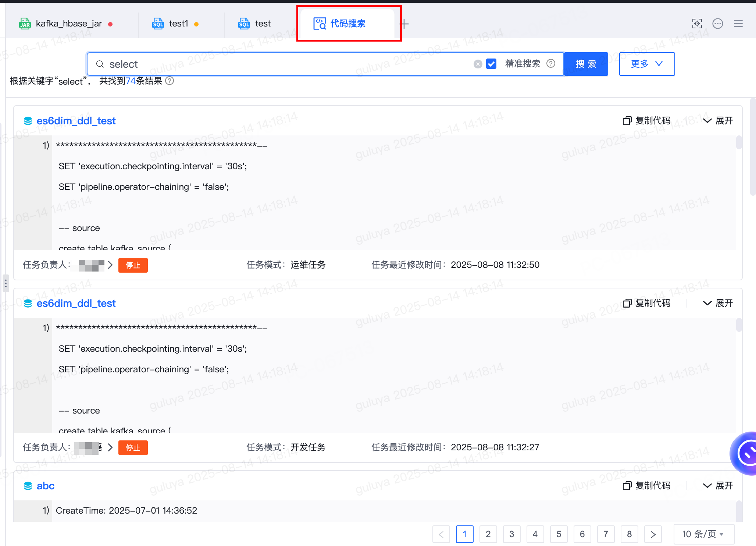Open the floating assistant icon
Screen dimensions: 756x546
pyautogui.click(x=746, y=454)
